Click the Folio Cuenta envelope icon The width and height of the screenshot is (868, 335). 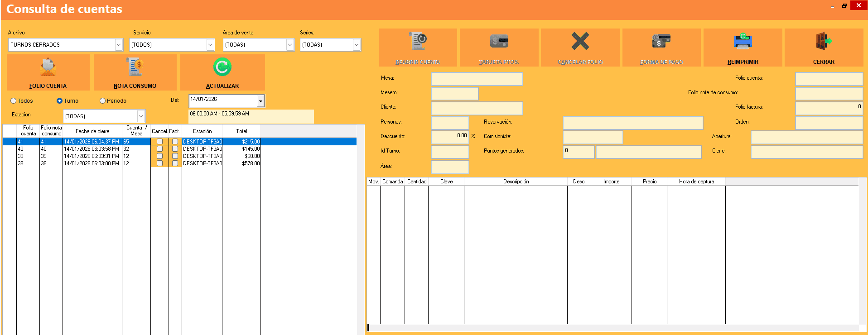pyautogui.click(x=48, y=67)
